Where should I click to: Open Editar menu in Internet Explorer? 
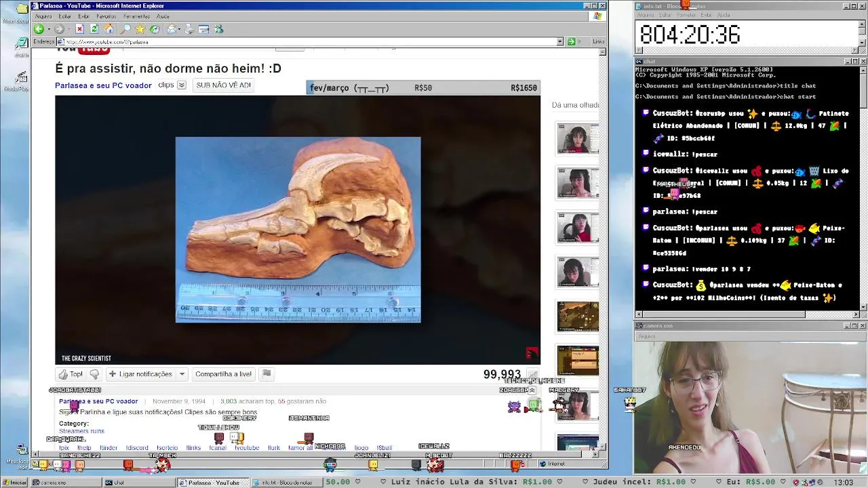click(x=64, y=16)
